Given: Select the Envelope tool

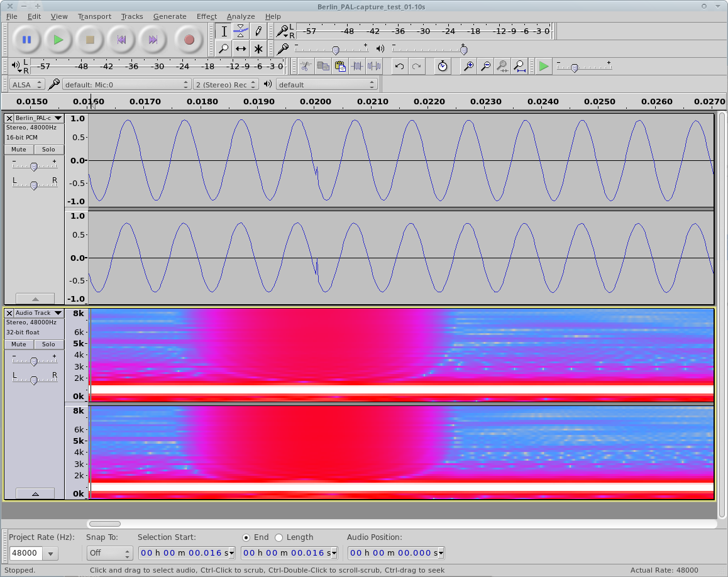Looking at the screenshot, I should tap(241, 31).
